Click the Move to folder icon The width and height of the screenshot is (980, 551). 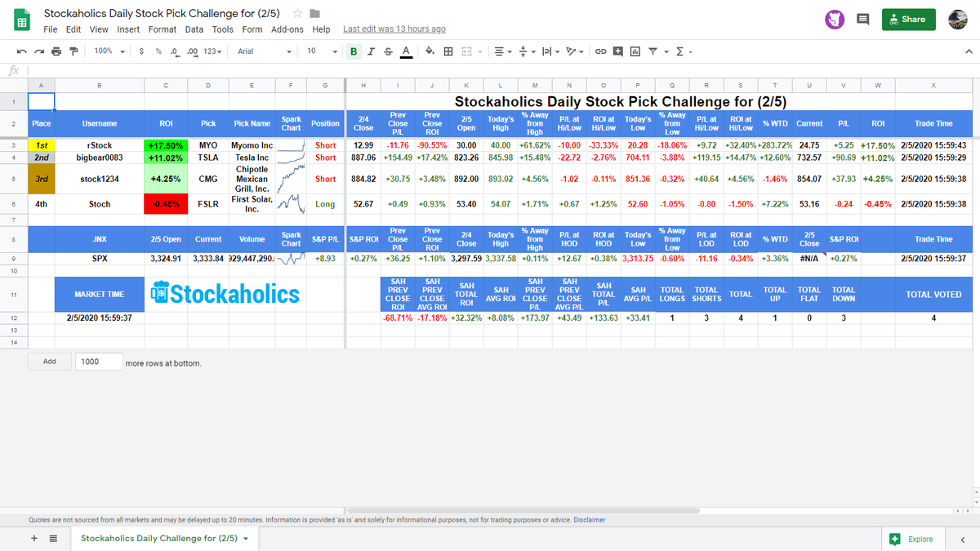pyautogui.click(x=314, y=14)
